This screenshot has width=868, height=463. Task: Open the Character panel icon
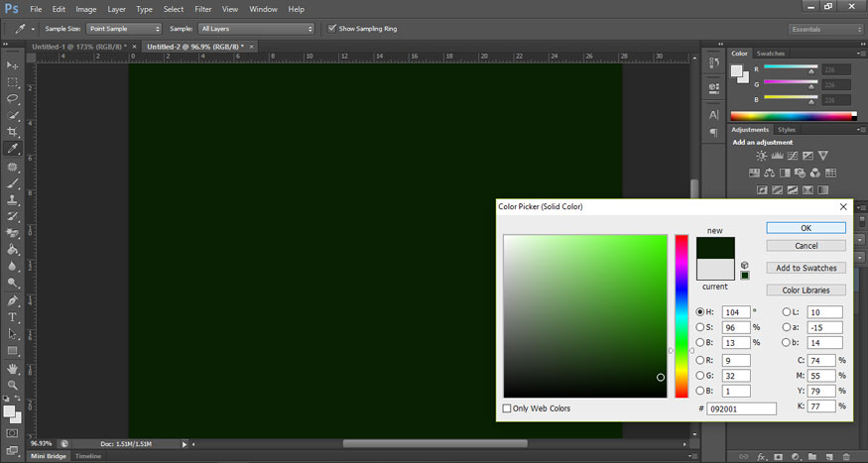click(x=713, y=115)
